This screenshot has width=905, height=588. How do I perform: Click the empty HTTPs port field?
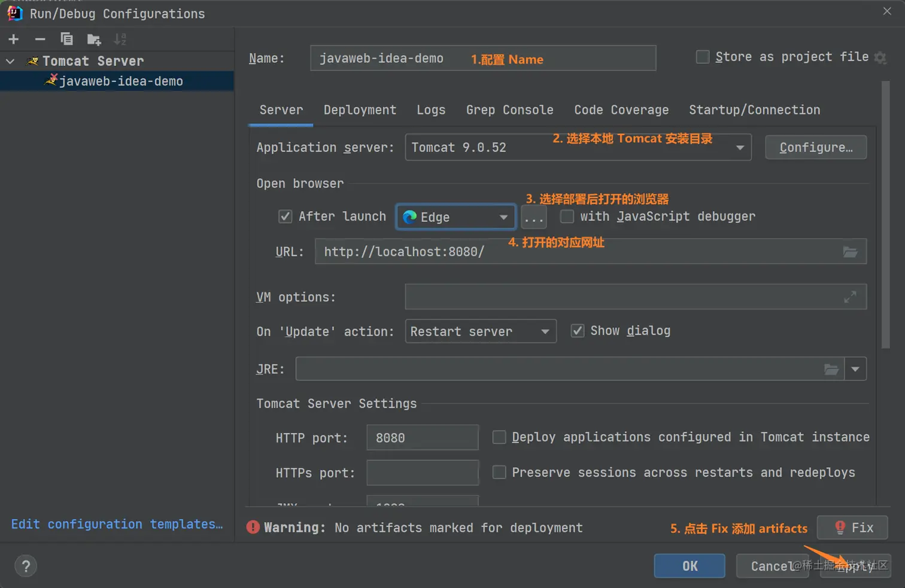click(423, 473)
